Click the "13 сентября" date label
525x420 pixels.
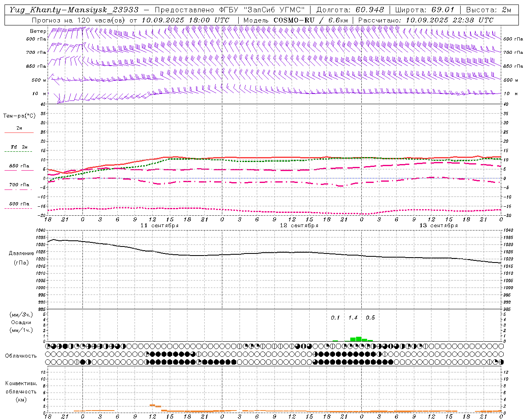point(438,226)
